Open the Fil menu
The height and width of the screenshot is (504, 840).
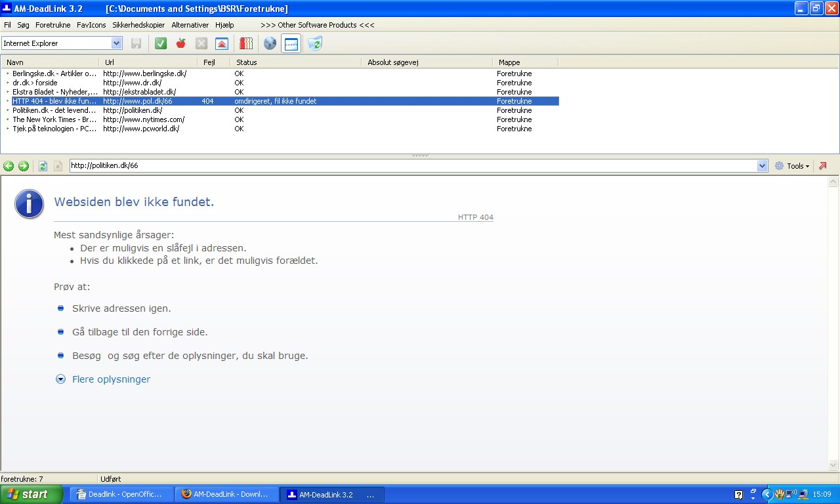point(7,25)
